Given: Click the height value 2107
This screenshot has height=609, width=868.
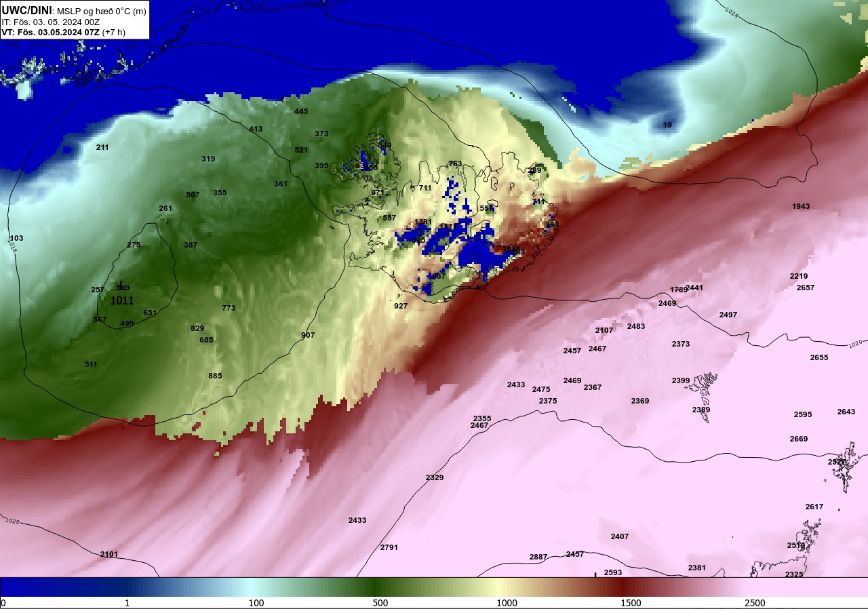Looking at the screenshot, I should click(x=604, y=330).
